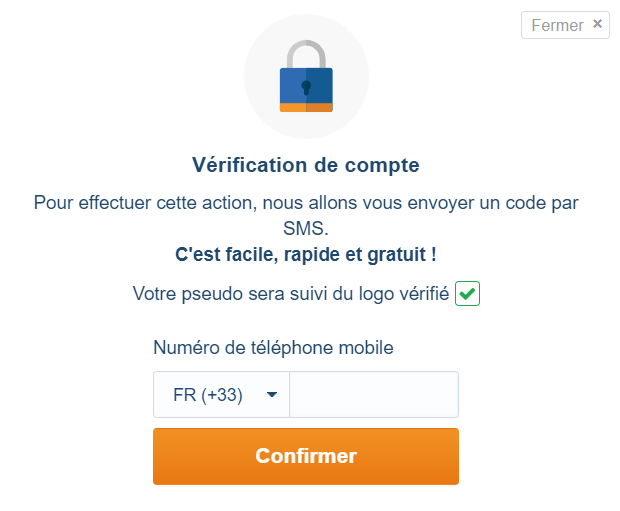Select the FR (+33) text in country selector
The width and height of the screenshot is (620, 511).
(208, 395)
